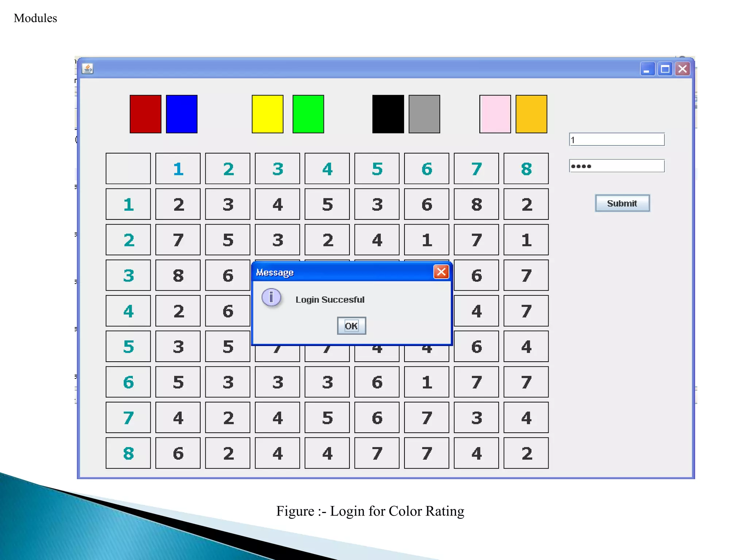Click the masked password field
The width and height of the screenshot is (747, 560).
tap(616, 166)
